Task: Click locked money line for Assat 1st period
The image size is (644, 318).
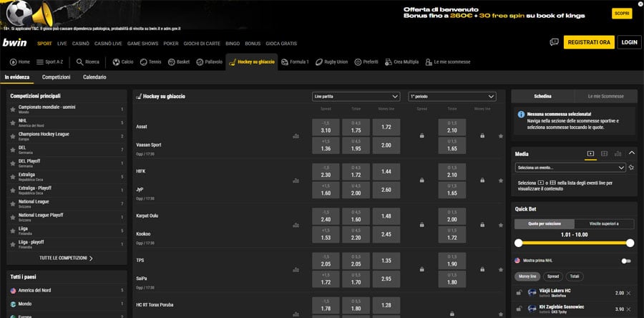Action: tap(482, 135)
